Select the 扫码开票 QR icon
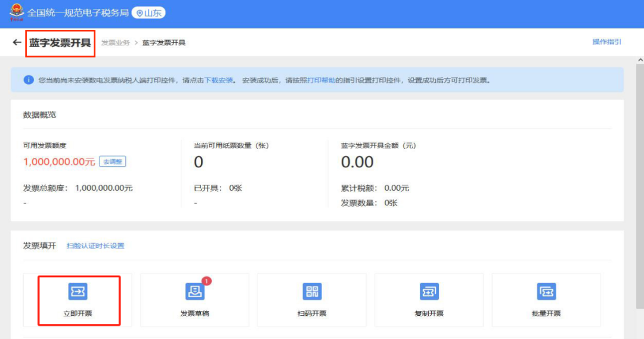 pos(312,291)
